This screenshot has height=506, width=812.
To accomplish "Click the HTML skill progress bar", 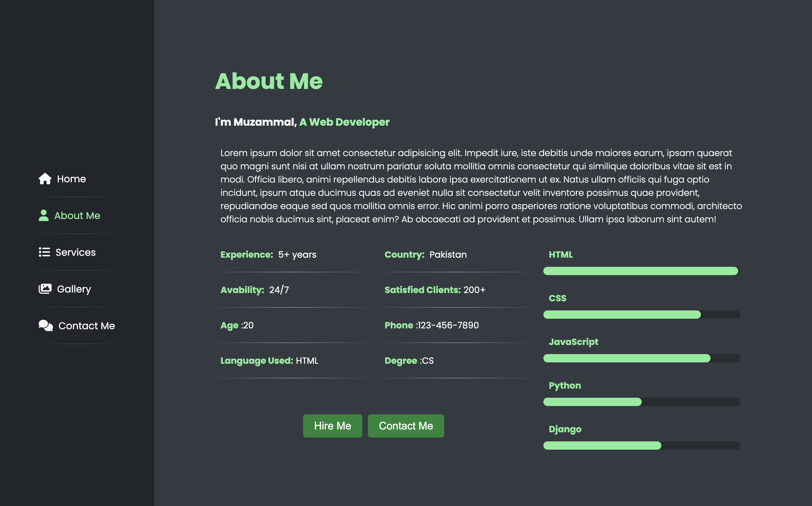I will click(x=641, y=271).
